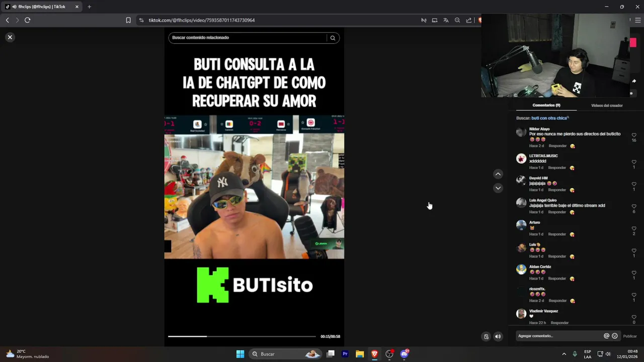This screenshot has height=362, width=644.
Task: Focus the 'Buscar contenido relacionado' search field
Action: coord(248,38)
